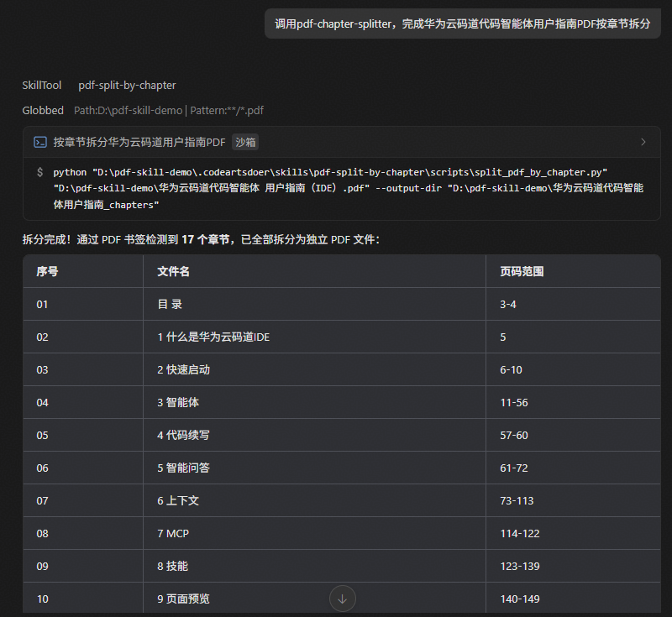
Task: Click page range 114-122
Action: coord(520,534)
